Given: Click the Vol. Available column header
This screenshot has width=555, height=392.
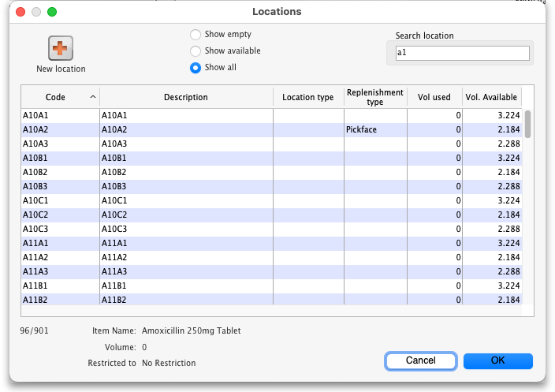Looking at the screenshot, I should [491, 97].
